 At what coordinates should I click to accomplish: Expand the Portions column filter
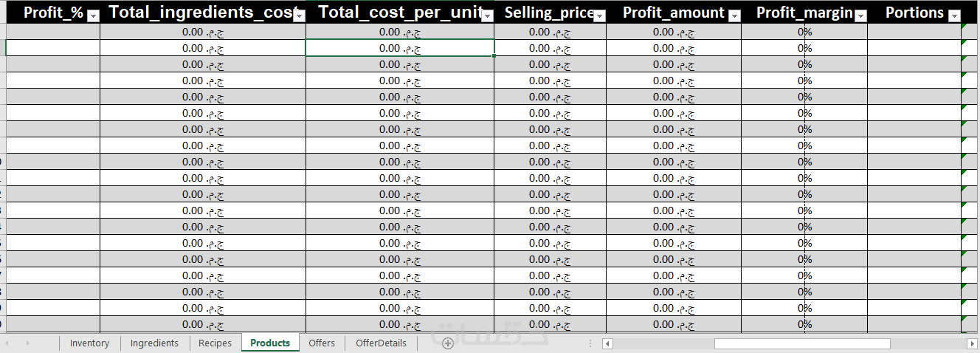tap(954, 16)
